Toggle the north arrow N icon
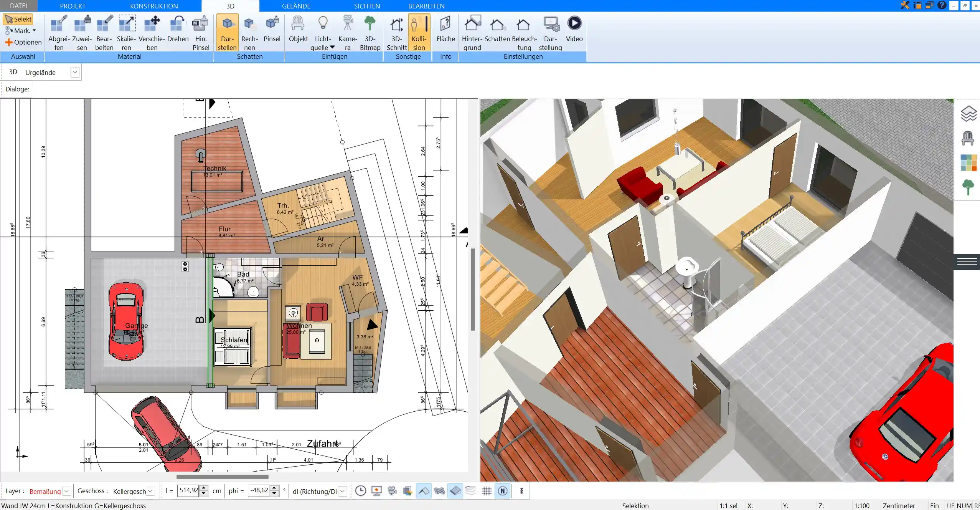 click(x=503, y=491)
